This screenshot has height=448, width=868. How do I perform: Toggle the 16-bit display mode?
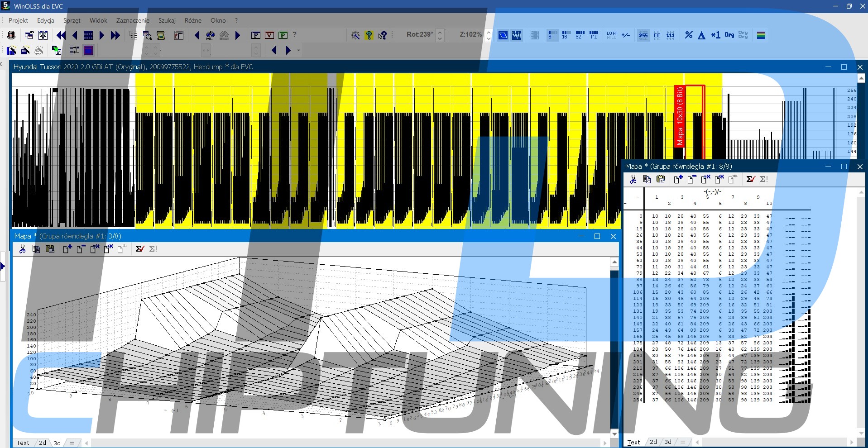point(566,35)
